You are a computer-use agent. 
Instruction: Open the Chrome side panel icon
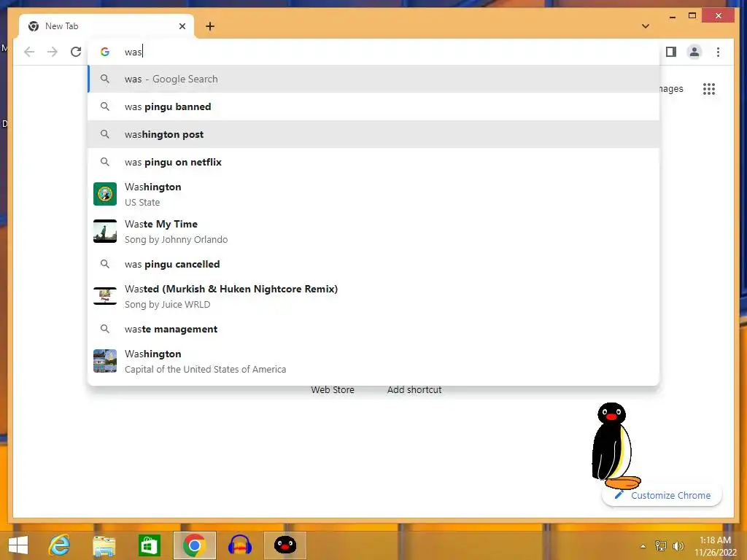671,52
